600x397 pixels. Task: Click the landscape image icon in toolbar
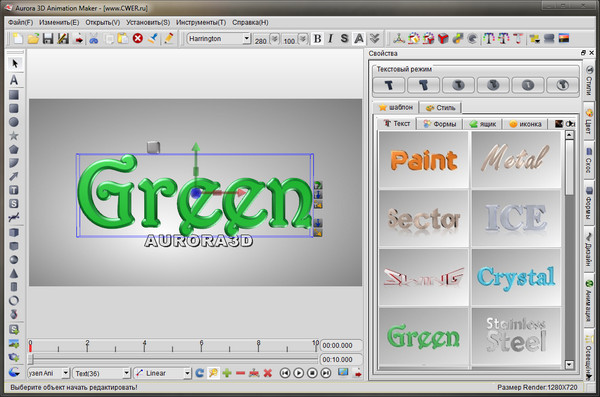pos(564,38)
